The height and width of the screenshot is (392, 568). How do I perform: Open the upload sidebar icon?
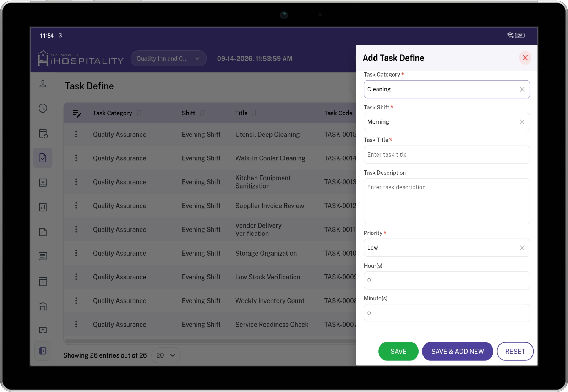click(43, 330)
